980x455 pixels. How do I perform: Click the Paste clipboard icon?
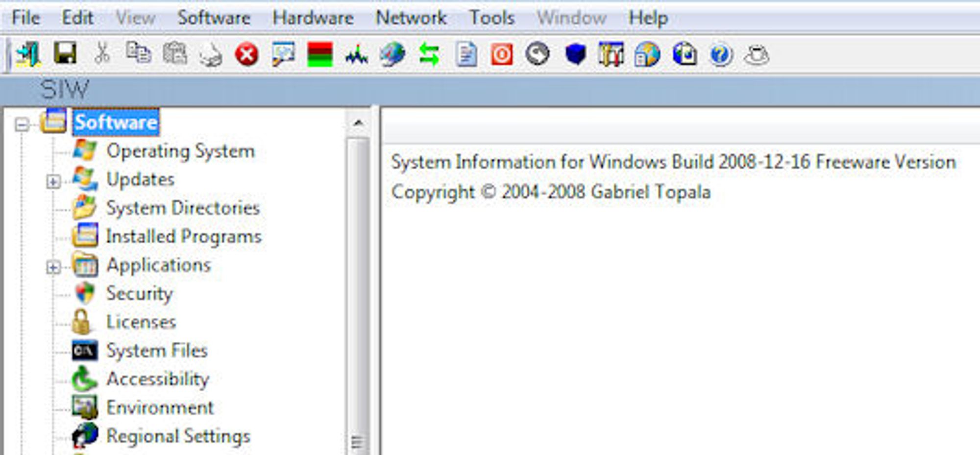pyautogui.click(x=174, y=53)
